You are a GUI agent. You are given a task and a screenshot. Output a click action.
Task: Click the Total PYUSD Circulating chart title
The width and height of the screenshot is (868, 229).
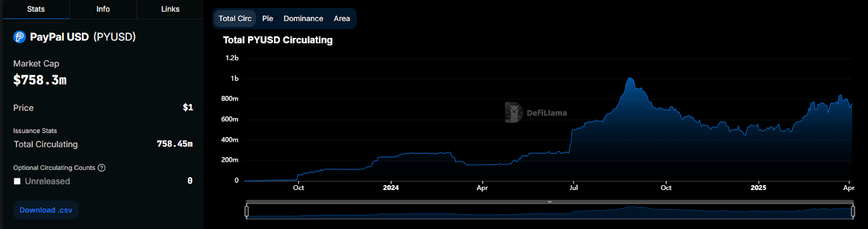pyautogui.click(x=278, y=40)
